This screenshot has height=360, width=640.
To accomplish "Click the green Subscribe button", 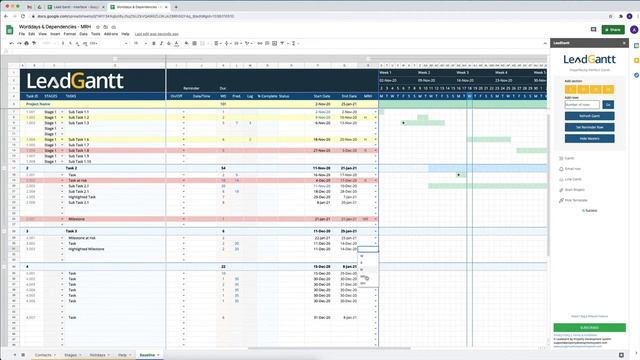I will pos(589,328).
